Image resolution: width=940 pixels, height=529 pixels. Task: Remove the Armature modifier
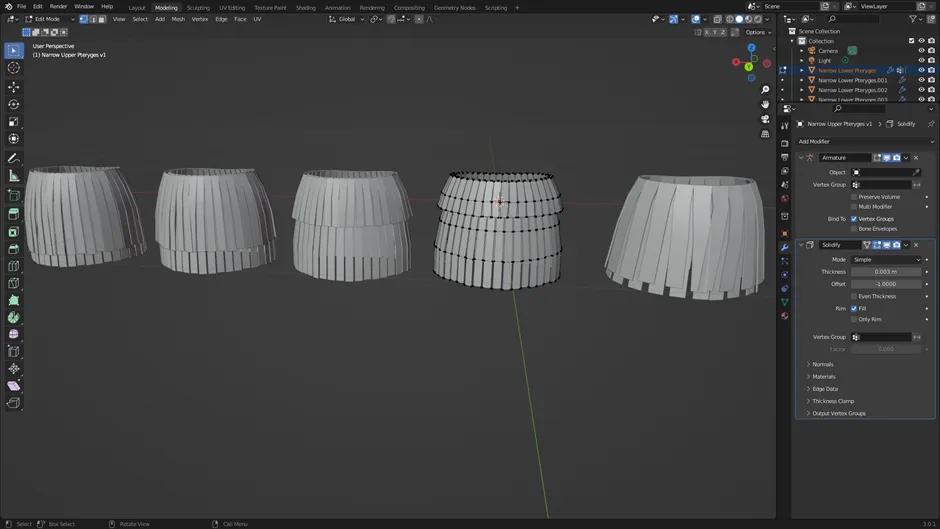pos(916,158)
